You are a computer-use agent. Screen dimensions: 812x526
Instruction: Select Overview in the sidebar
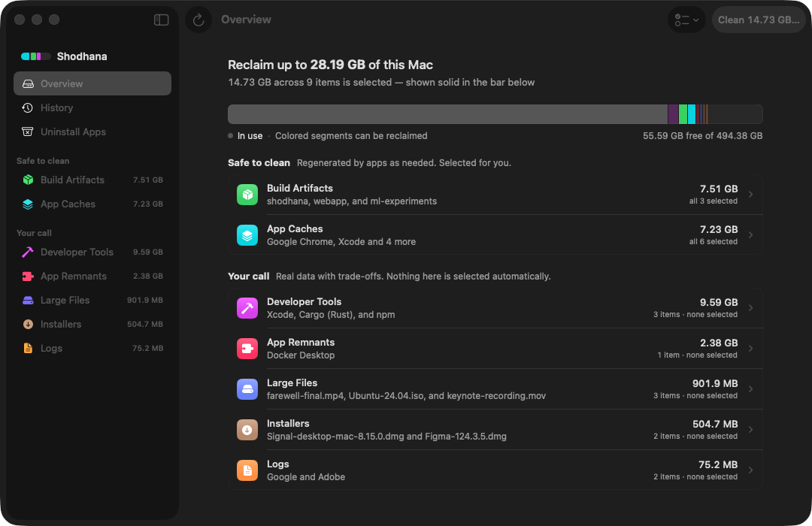coord(92,83)
